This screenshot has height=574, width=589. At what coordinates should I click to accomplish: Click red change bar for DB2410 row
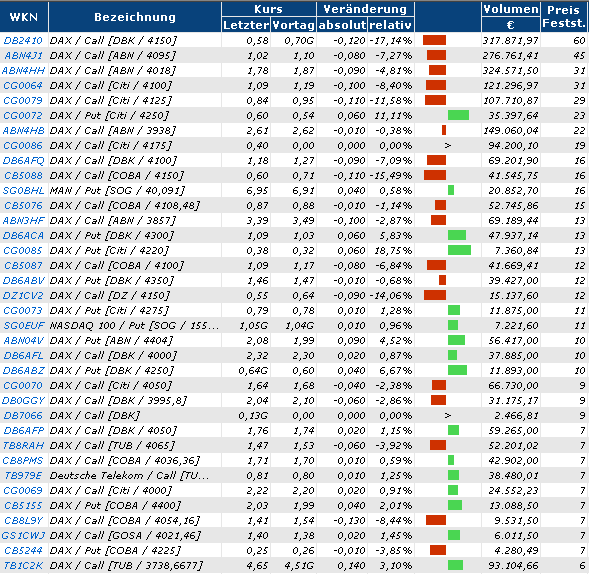pos(434,40)
